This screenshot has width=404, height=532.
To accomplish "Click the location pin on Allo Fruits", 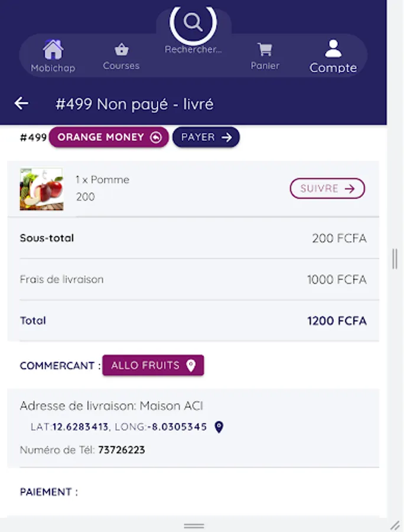I will (191, 365).
